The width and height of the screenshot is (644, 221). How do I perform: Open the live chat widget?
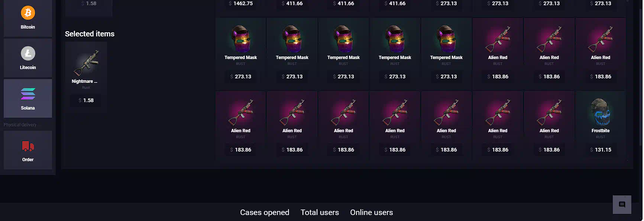tap(622, 205)
